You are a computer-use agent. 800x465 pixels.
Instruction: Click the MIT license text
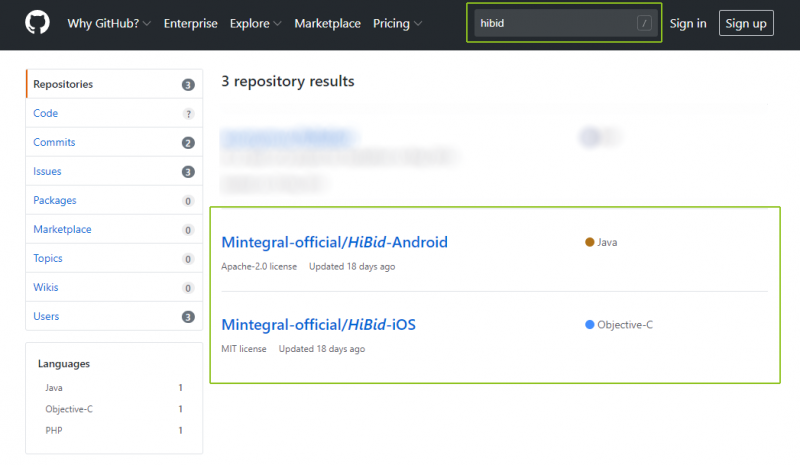pos(243,349)
